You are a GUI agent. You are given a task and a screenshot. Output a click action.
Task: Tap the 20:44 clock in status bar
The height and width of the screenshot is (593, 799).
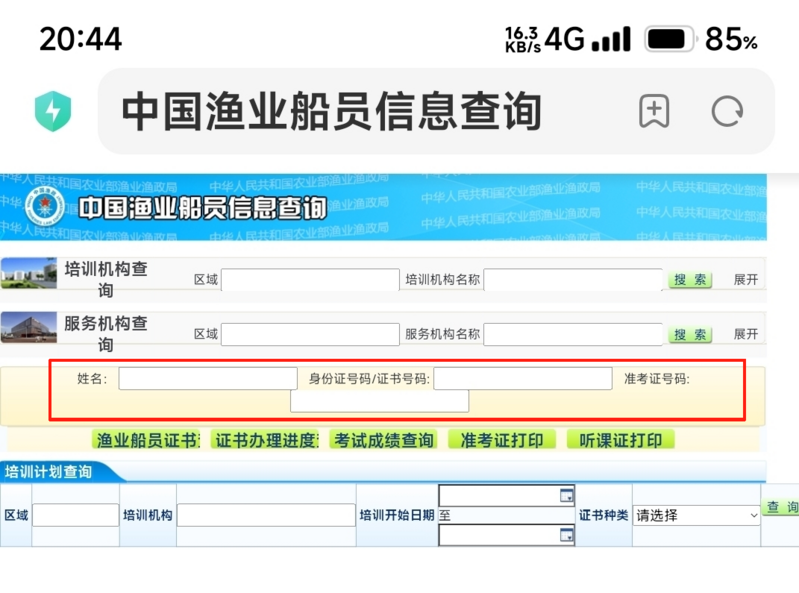[81, 39]
